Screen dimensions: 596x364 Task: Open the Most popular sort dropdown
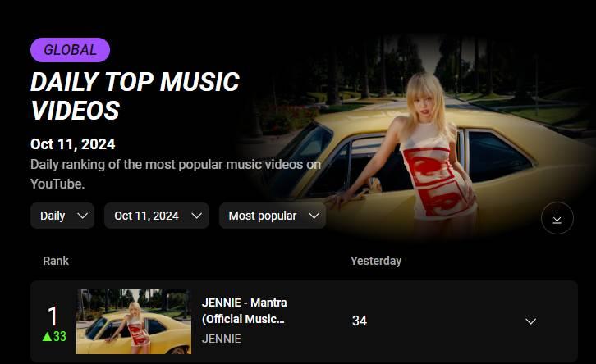273,216
